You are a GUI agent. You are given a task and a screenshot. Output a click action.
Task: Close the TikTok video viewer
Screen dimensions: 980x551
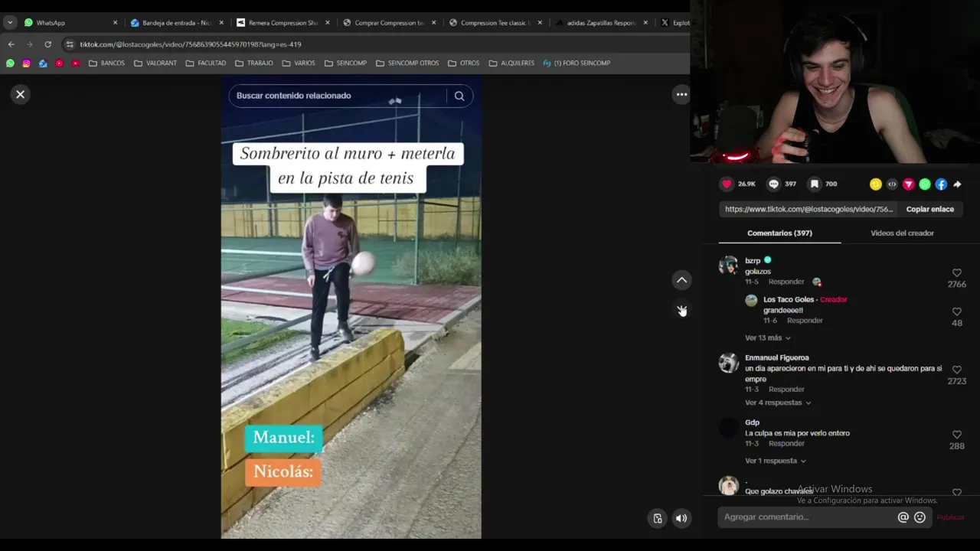pos(21,94)
